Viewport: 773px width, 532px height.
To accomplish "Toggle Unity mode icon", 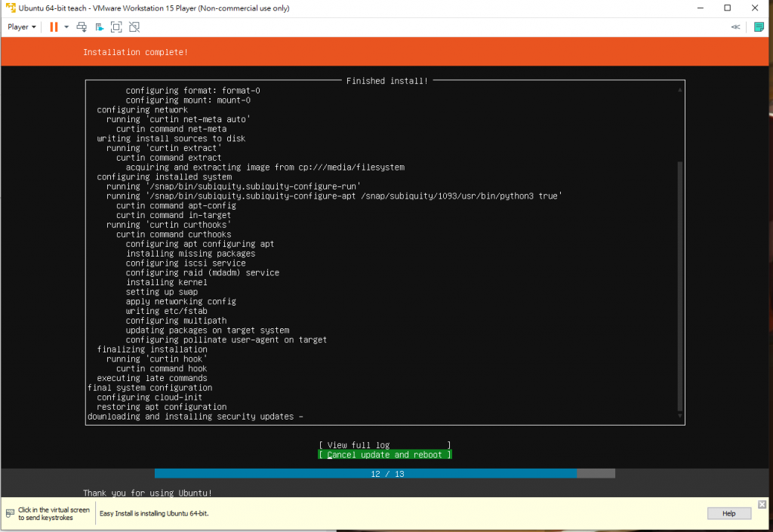I will point(134,27).
